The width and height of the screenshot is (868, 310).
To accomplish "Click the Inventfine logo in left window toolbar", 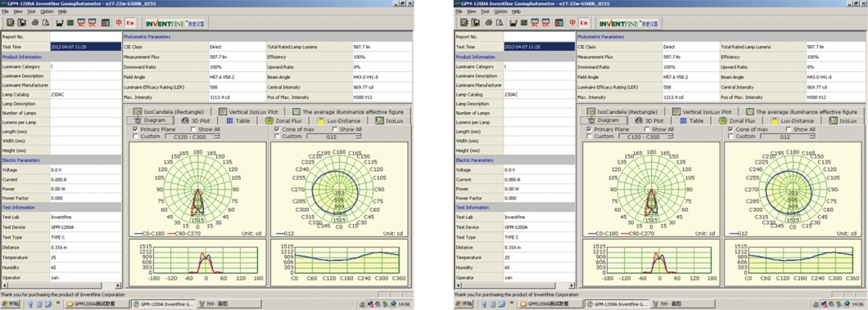I will pyautogui.click(x=175, y=24).
